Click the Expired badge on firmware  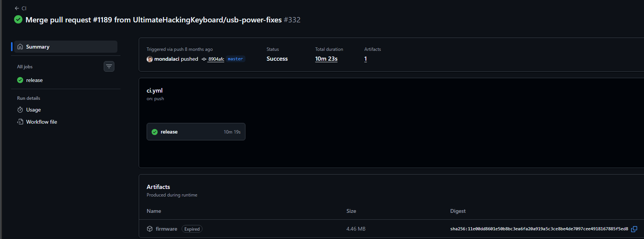tap(192, 229)
